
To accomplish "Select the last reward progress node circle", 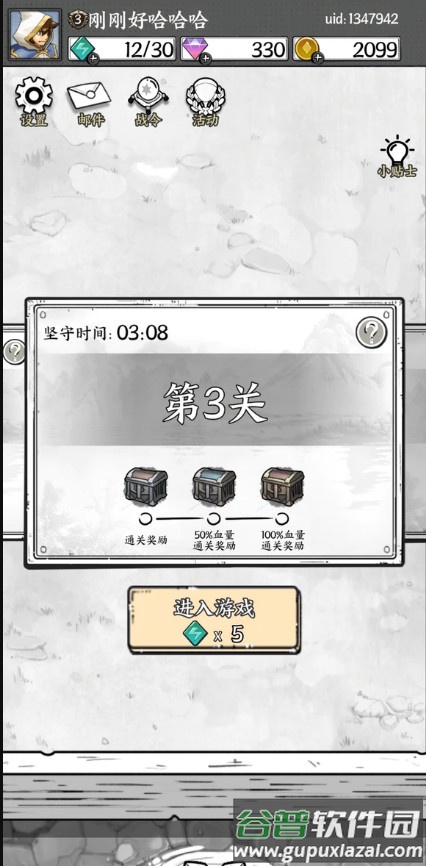I will click(282, 519).
